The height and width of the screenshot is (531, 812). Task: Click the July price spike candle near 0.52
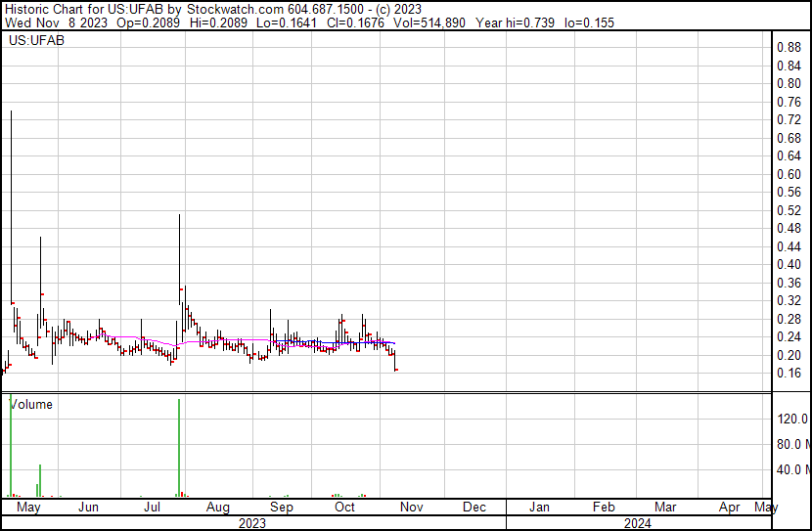[x=180, y=260]
